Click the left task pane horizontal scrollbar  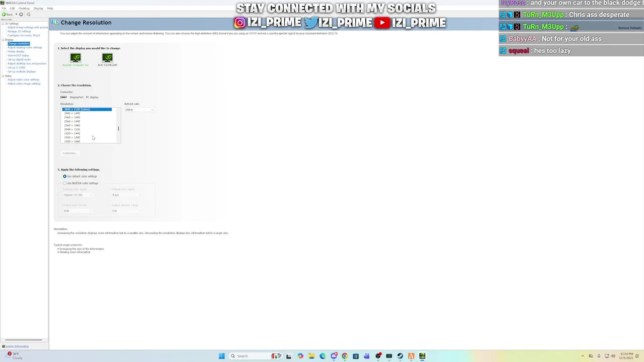click(x=24, y=341)
